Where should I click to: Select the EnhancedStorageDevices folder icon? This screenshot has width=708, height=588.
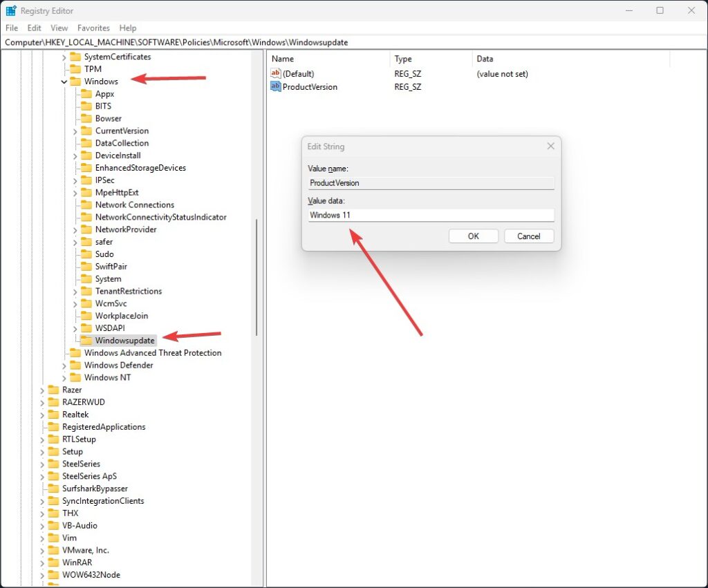coord(86,168)
